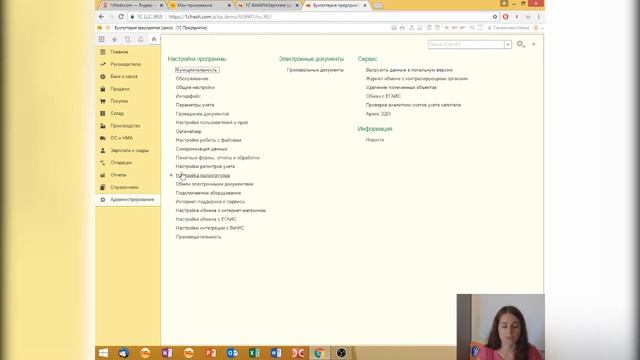This screenshot has width=640, height=360.
Task: Click the browser back arrow
Action: pyautogui.click(x=101, y=17)
